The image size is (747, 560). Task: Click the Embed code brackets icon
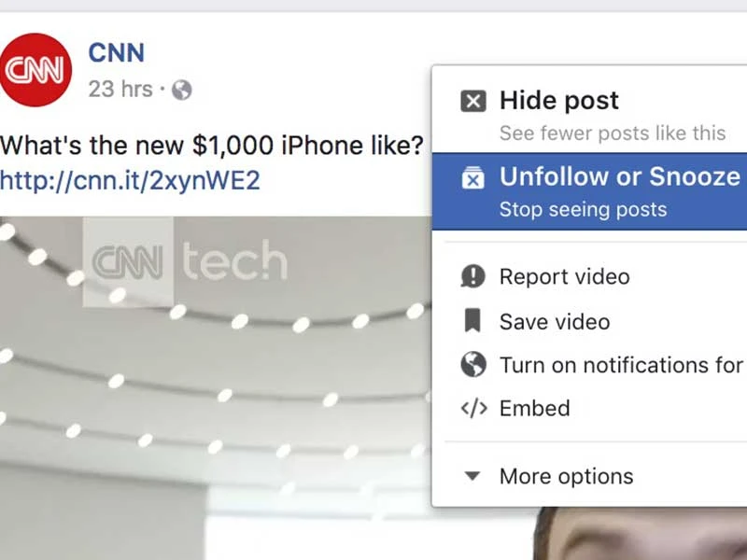(473, 409)
